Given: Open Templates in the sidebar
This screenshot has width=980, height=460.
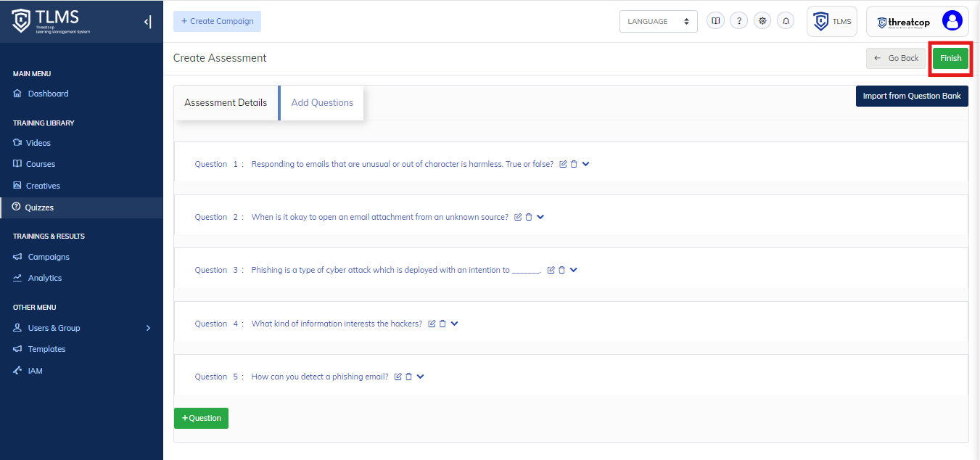Looking at the screenshot, I should click(x=46, y=349).
